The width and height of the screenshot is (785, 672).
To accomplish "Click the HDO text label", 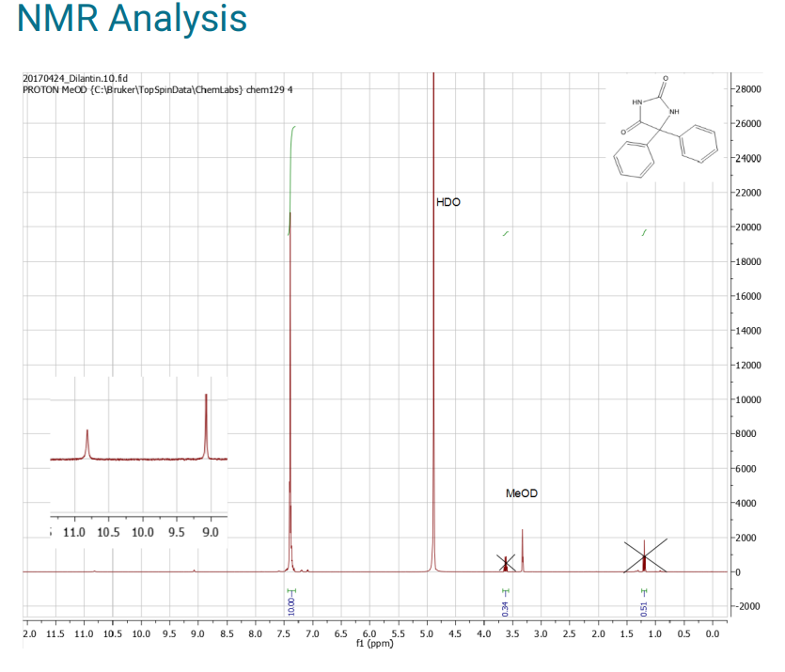I will pos(447,201).
